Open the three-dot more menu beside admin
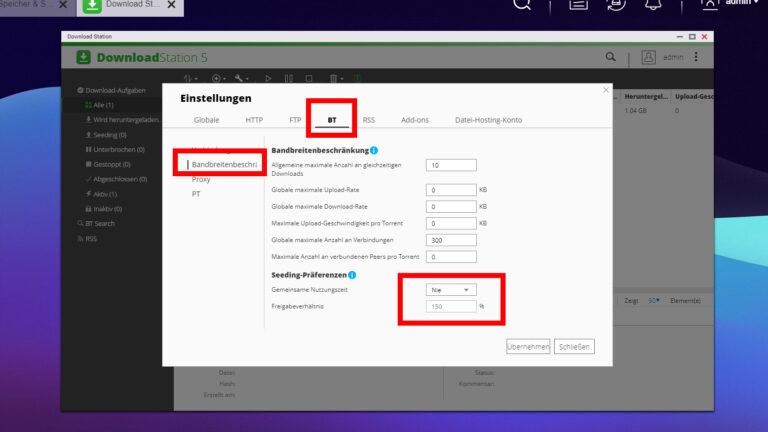Screen dimensions: 768x432 (696, 57)
